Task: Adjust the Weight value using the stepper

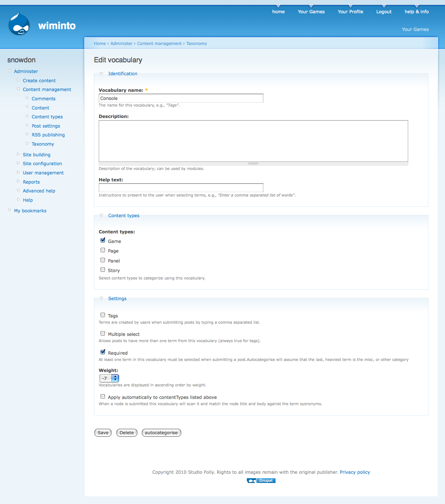Action: [115, 378]
